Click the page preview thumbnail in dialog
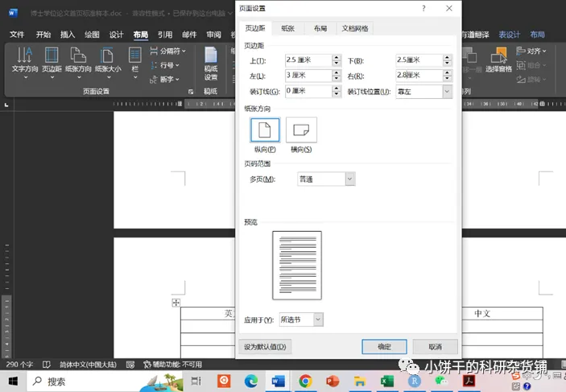The width and height of the screenshot is (566, 392). (x=297, y=266)
